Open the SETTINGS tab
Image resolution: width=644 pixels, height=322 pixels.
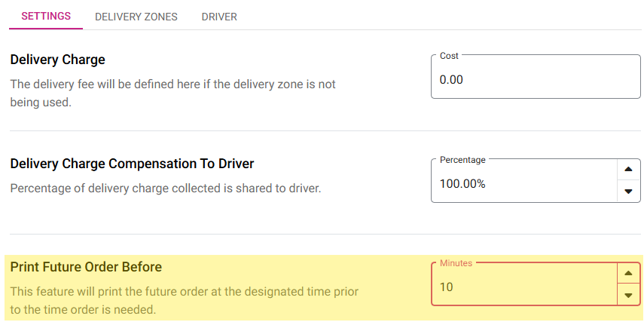click(46, 17)
